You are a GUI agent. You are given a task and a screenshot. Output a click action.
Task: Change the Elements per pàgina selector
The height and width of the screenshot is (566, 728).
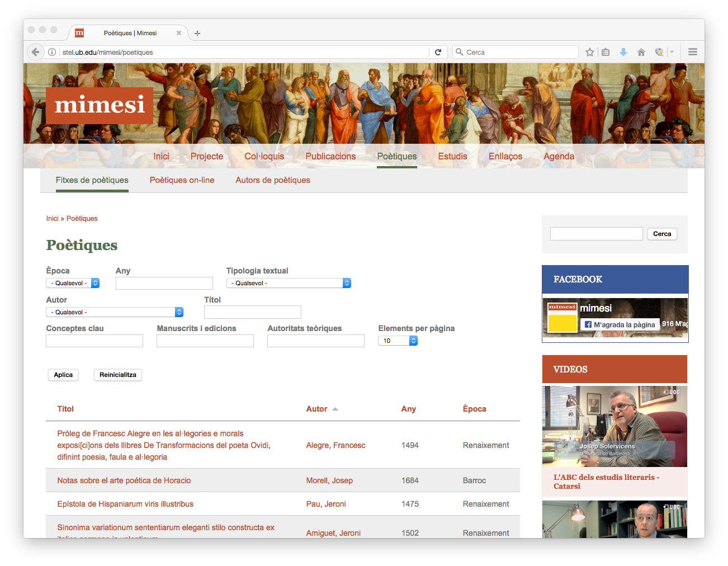click(x=398, y=341)
